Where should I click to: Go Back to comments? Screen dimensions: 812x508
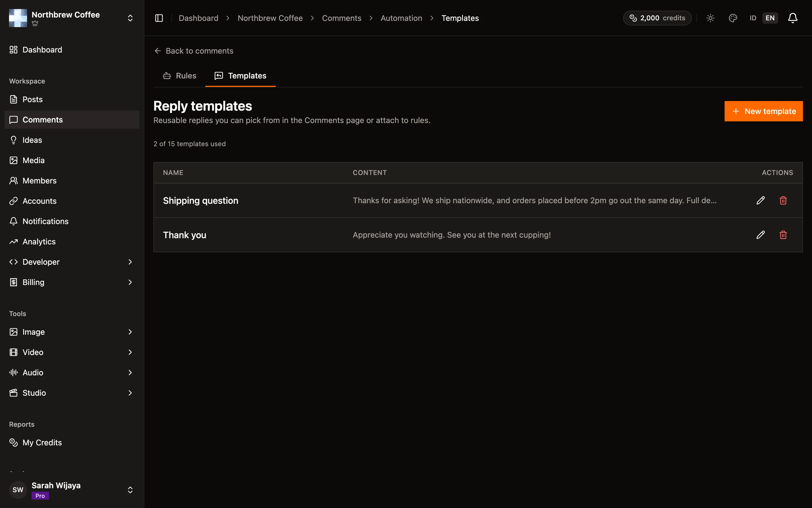click(194, 51)
